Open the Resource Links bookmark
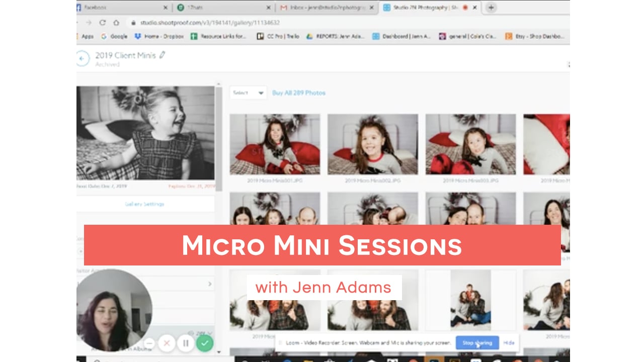Viewport: 644px width, 362px height. [x=219, y=36]
